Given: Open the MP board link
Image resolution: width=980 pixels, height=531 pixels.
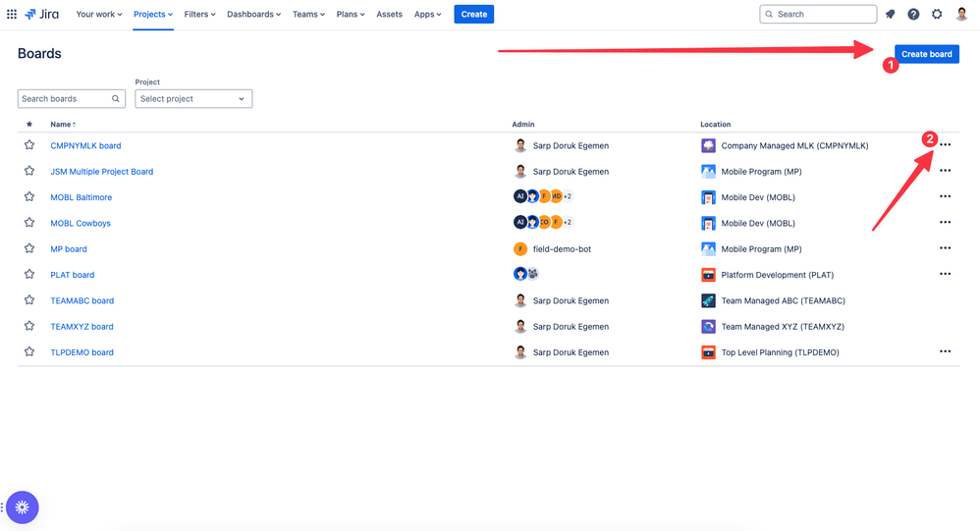Looking at the screenshot, I should coord(69,248).
